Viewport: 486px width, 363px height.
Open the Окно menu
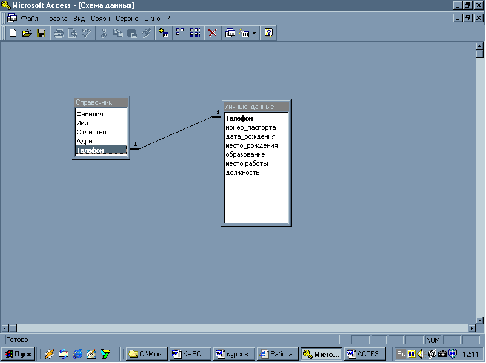(x=152, y=18)
